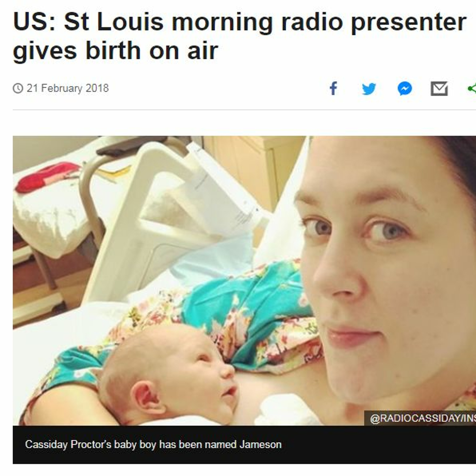Click the name Jameson in the caption
The height and width of the screenshot is (476, 476).
pyautogui.click(x=260, y=444)
